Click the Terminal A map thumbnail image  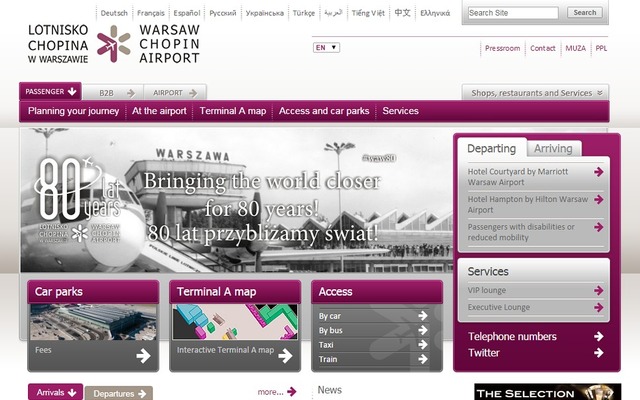pos(235,322)
